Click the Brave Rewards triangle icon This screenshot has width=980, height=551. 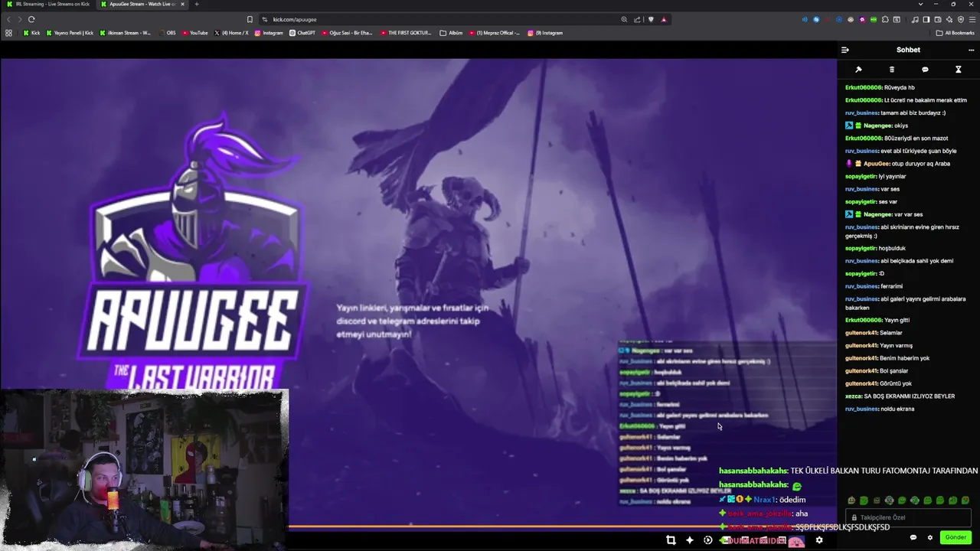click(x=664, y=19)
